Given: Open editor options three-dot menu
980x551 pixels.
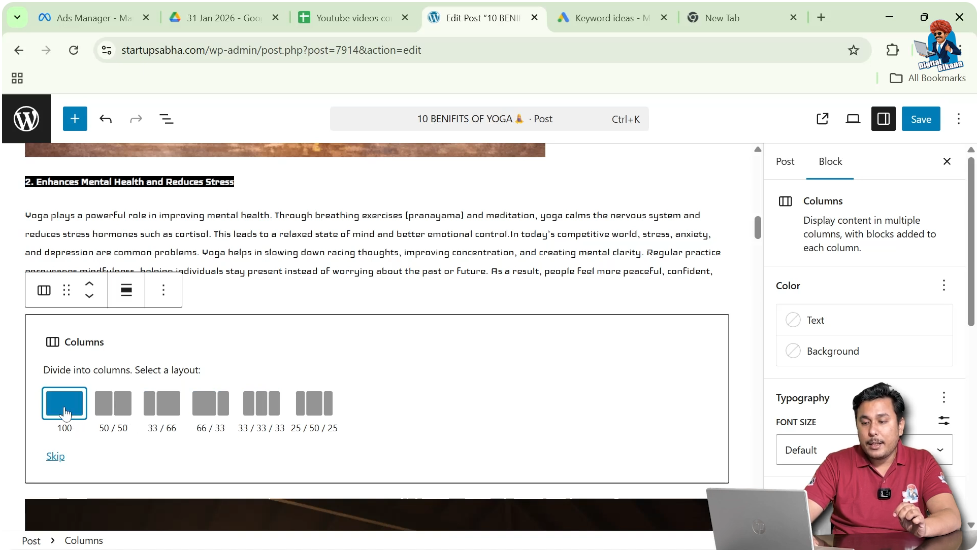Looking at the screenshot, I should tap(958, 119).
